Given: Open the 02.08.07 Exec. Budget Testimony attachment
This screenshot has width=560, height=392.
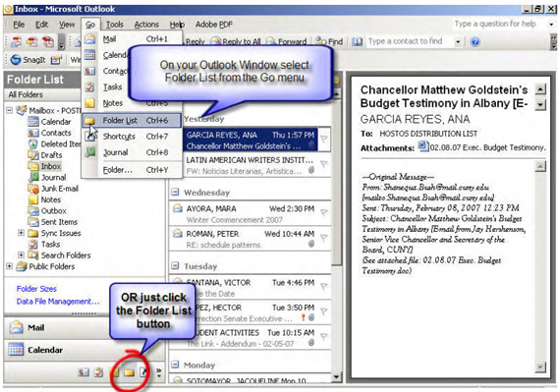Looking at the screenshot, I should (482, 147).
